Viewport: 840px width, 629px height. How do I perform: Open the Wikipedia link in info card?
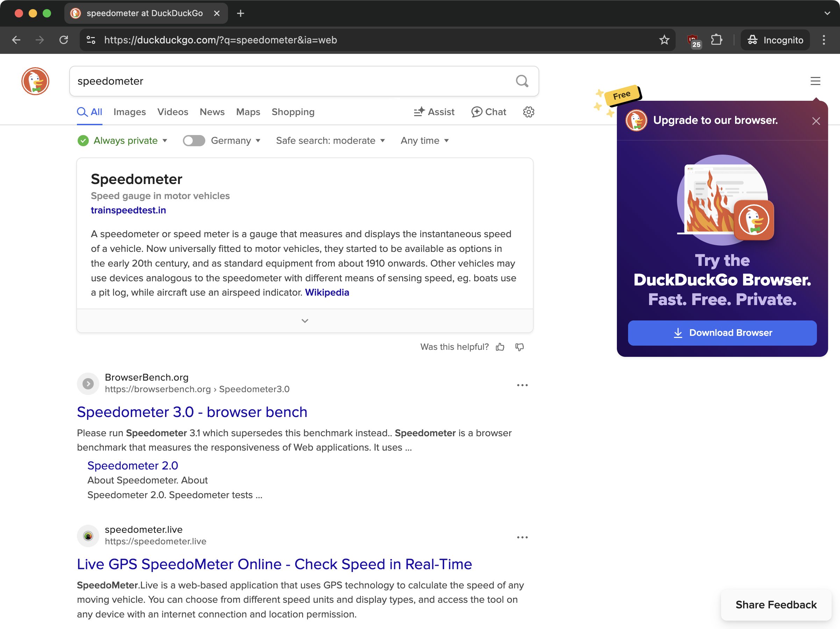tap(327, 292)
